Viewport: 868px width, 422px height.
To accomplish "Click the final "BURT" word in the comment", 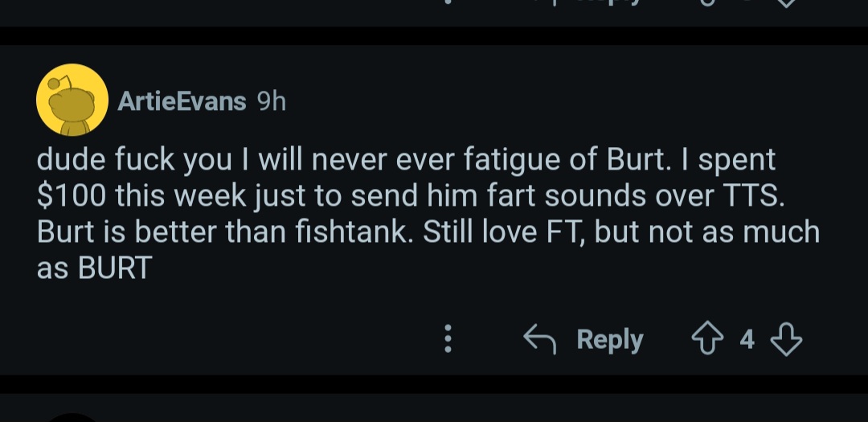I will (114, 268).
